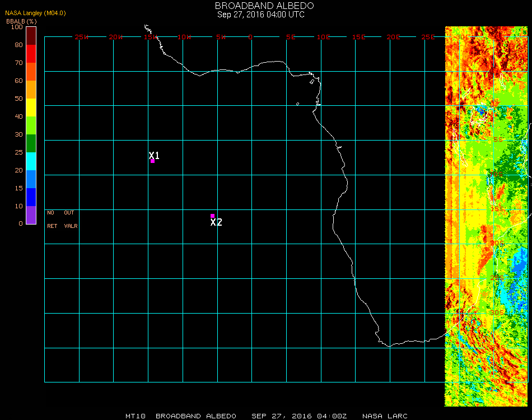This screenshot has width=532, height=420.
Task: Click the 5S latitude label
Action: (x=498, y=139)
